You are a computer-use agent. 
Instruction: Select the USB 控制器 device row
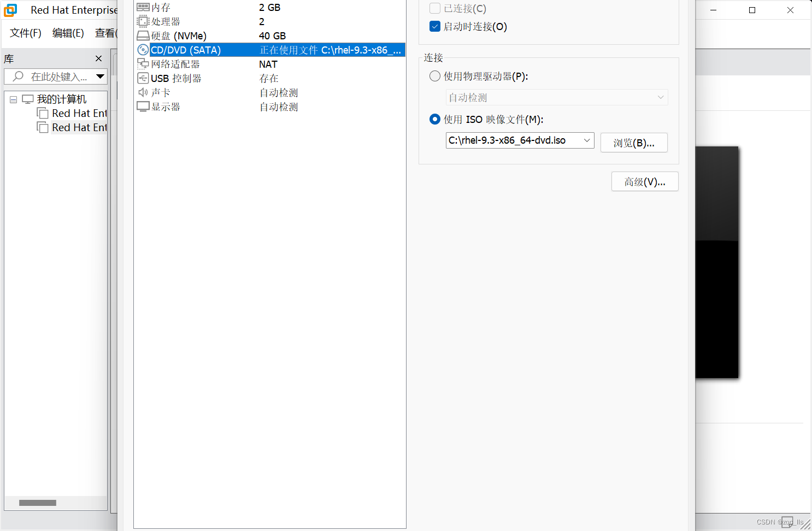coord(270,78)
